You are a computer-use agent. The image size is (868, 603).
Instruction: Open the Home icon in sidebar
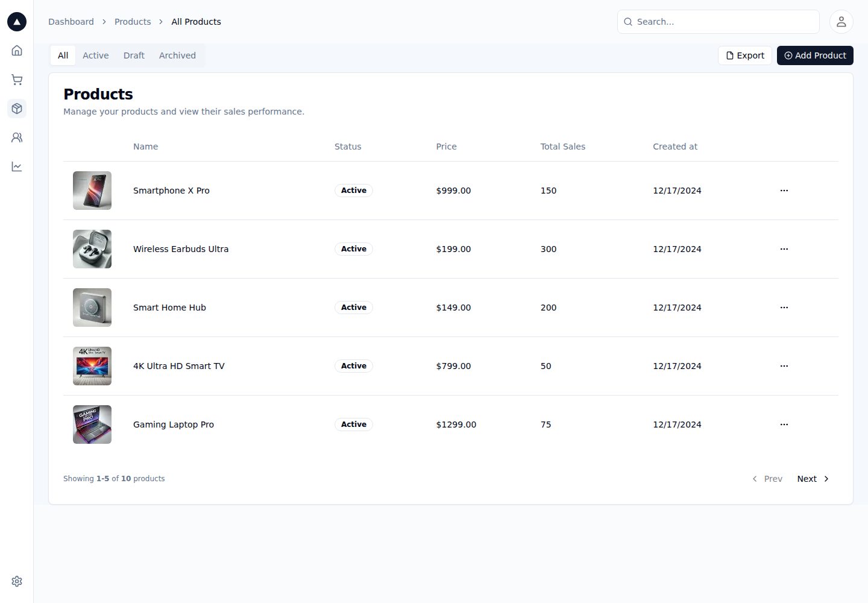[x=17, y=51]
